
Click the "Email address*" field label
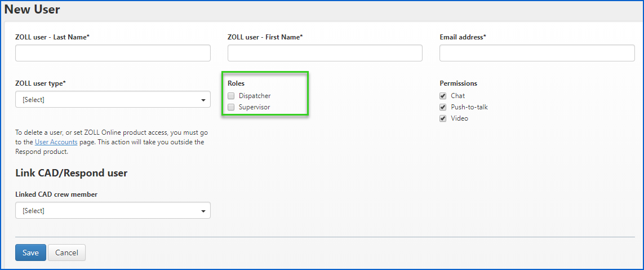coord(463,37)
